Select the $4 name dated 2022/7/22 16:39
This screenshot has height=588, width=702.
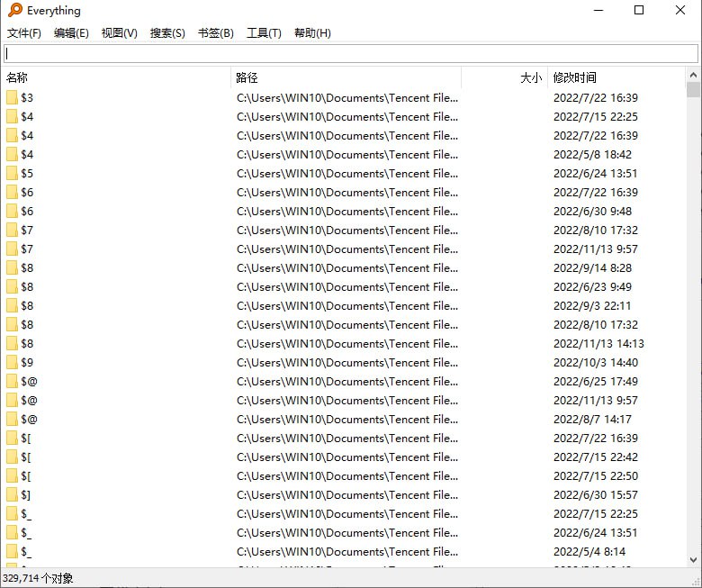27,136
